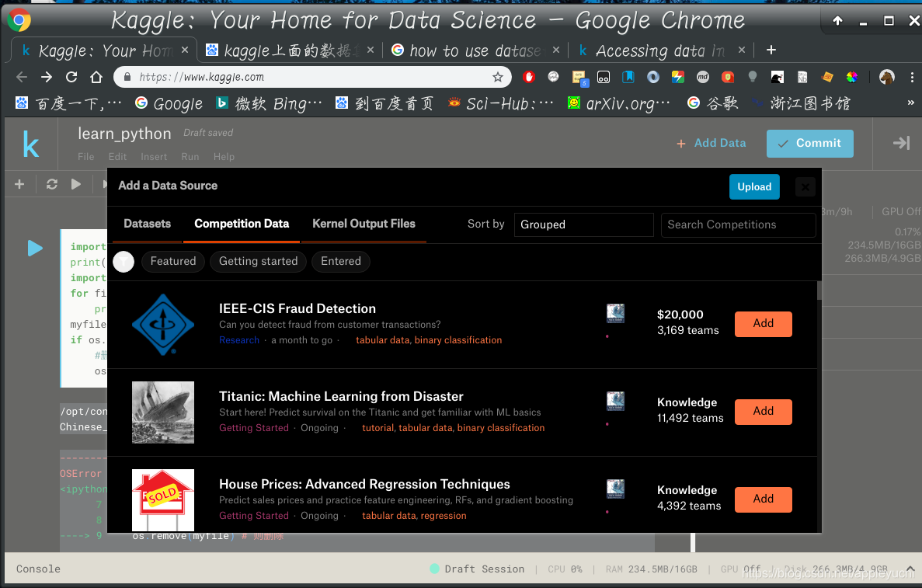This screenshot has height=588, width=922.
Task: Open the Research category link
Action: (238, 340)
